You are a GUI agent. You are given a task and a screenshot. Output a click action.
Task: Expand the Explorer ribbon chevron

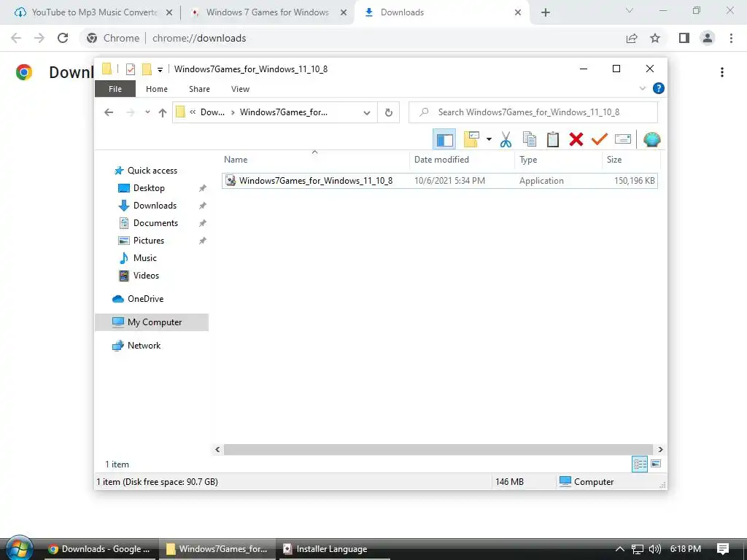(642, 88)
